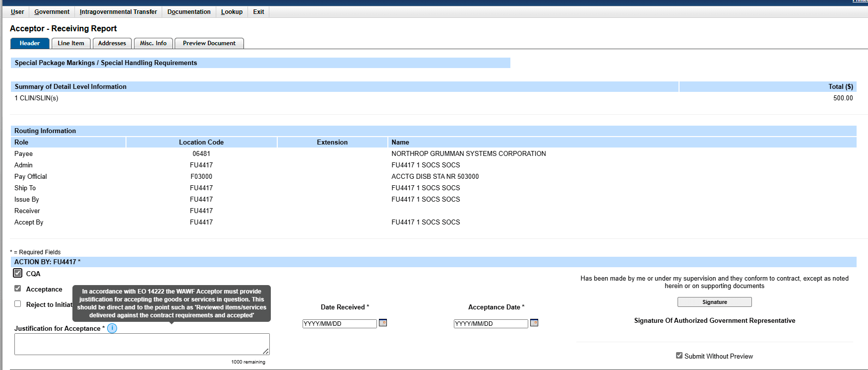Screen dimensions: 868x370
Task: Open the Date Received calendar picker
Action: point(382,323)
